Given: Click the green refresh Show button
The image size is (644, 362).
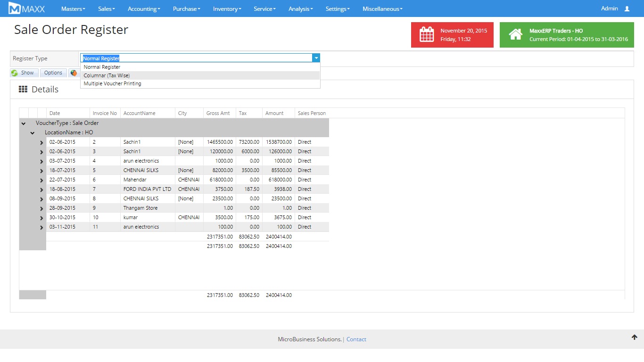Looking at the screenshot, I should (x=23, y=73).
